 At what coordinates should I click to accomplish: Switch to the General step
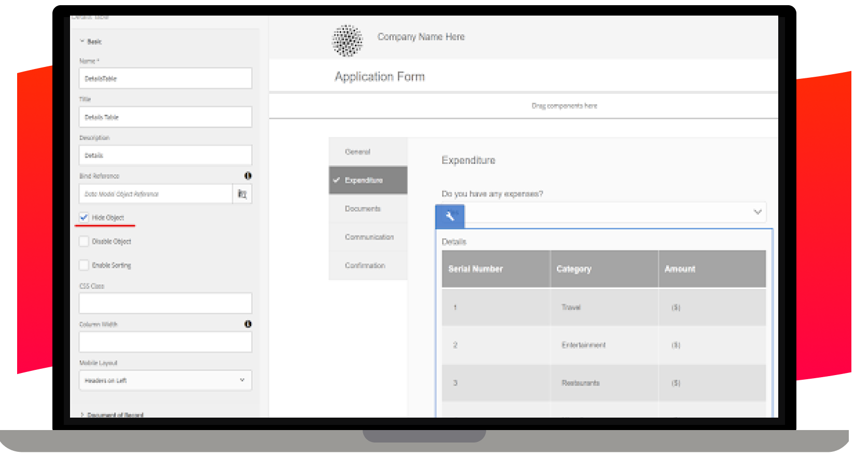(x=357, y=151)
